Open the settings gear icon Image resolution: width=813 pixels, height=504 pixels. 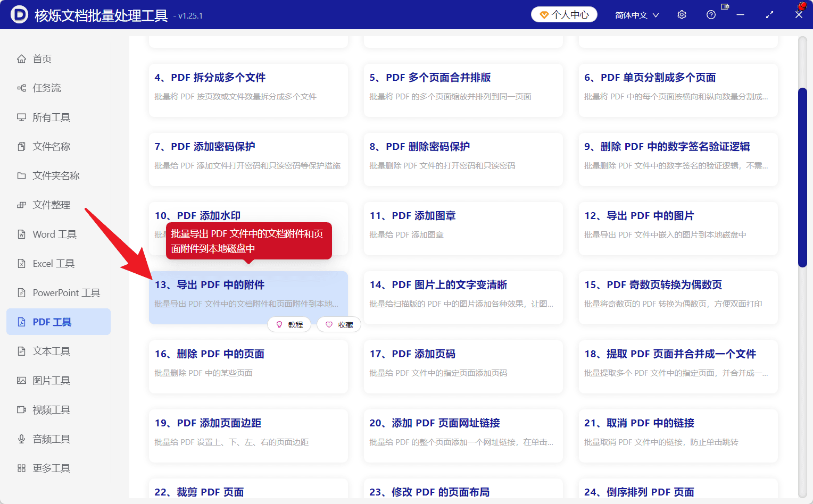tap(682, 15)
